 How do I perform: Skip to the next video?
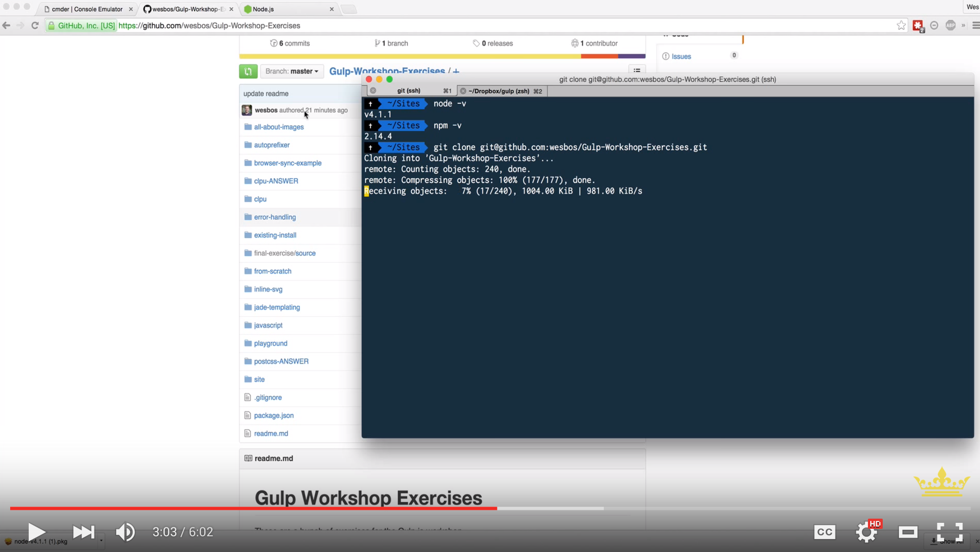tap(84, 532)
